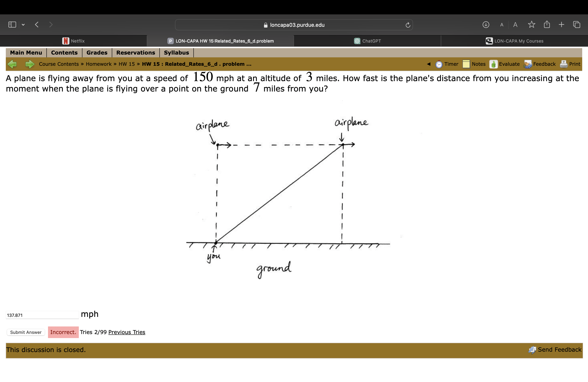Image resolution: width=588 pixels, height=382 pixels.
Task: Expand the sidebar options chevron
Action: click(x=23, y=24)
